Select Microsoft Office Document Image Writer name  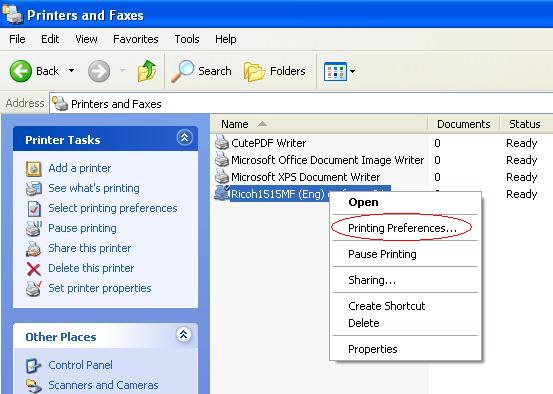(x=327, y=160)
